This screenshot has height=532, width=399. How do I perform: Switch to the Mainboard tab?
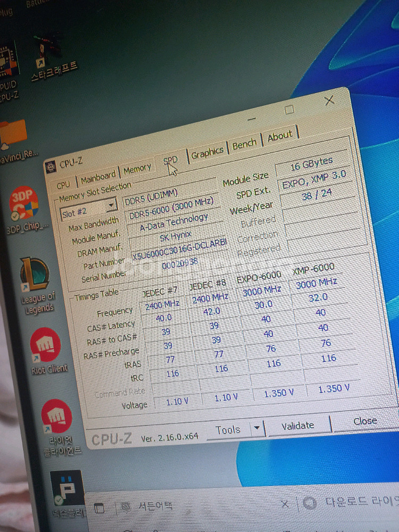(98, 177)
